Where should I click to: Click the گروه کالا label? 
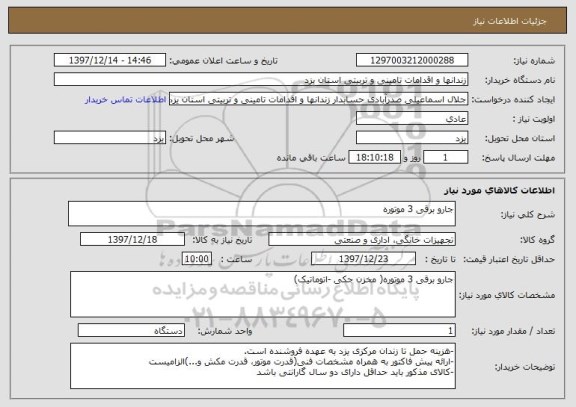pos(537,240)
